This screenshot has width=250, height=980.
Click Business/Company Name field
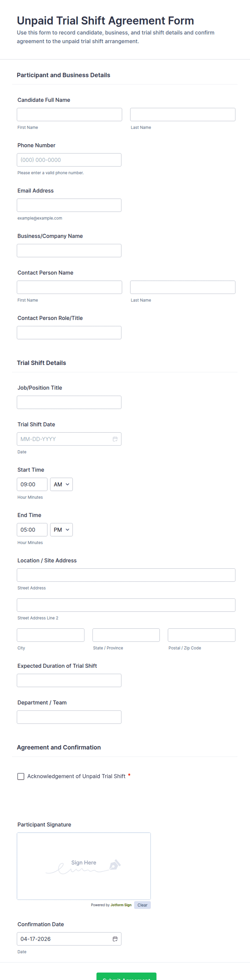point(69,250)
